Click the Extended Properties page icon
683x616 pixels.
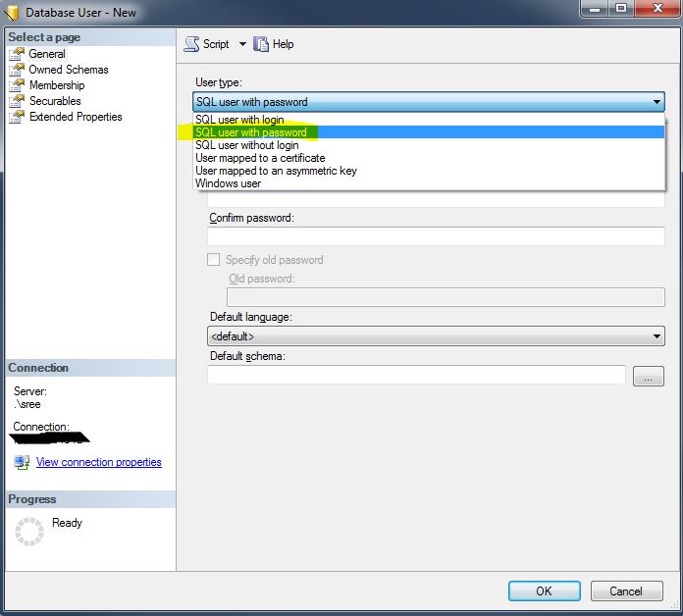17,117
